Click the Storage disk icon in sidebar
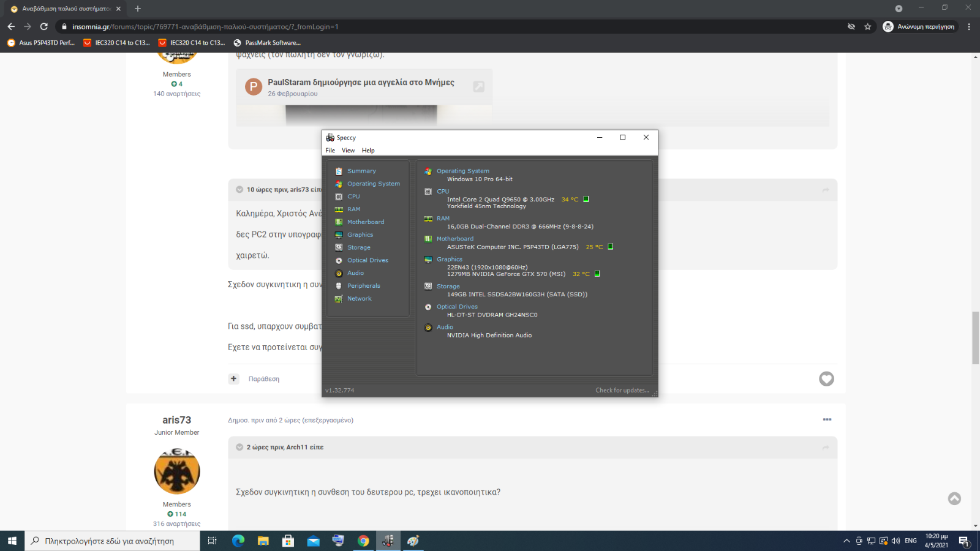 click(339, 247)
